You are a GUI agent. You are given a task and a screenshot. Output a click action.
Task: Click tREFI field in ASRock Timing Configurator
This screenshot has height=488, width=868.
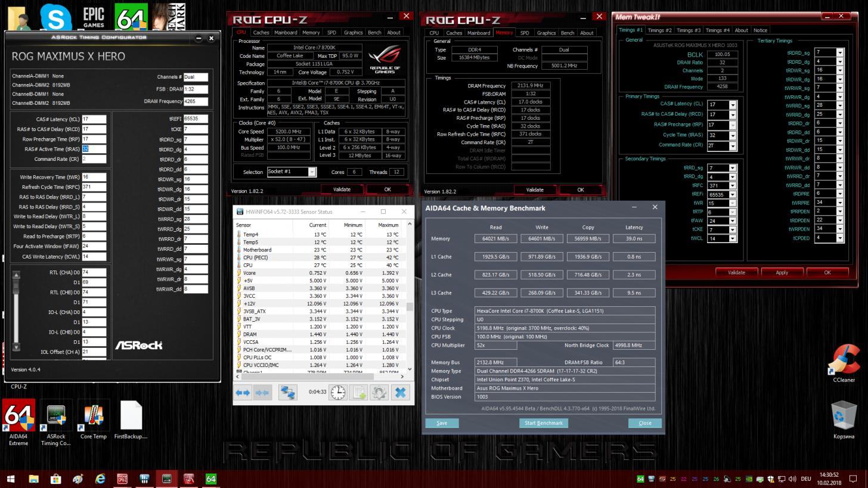[x=196, y=119]
